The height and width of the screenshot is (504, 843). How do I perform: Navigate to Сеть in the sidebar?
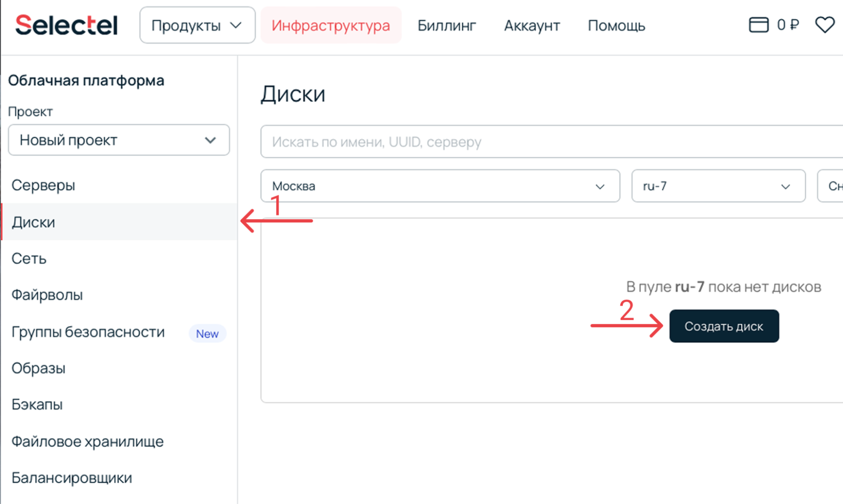click(29, 258)
